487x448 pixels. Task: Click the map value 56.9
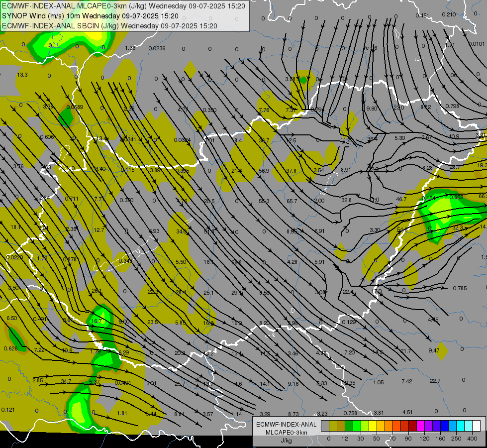[x=264, y=171]
